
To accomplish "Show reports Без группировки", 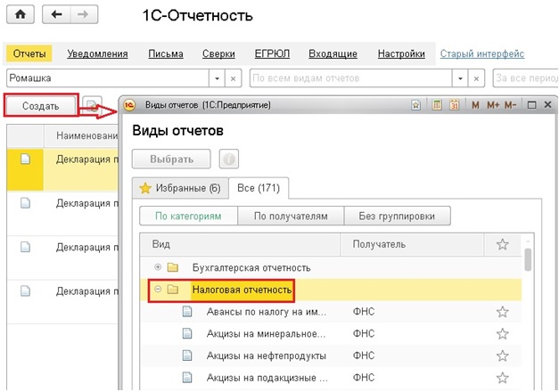I will coord(397,216).
